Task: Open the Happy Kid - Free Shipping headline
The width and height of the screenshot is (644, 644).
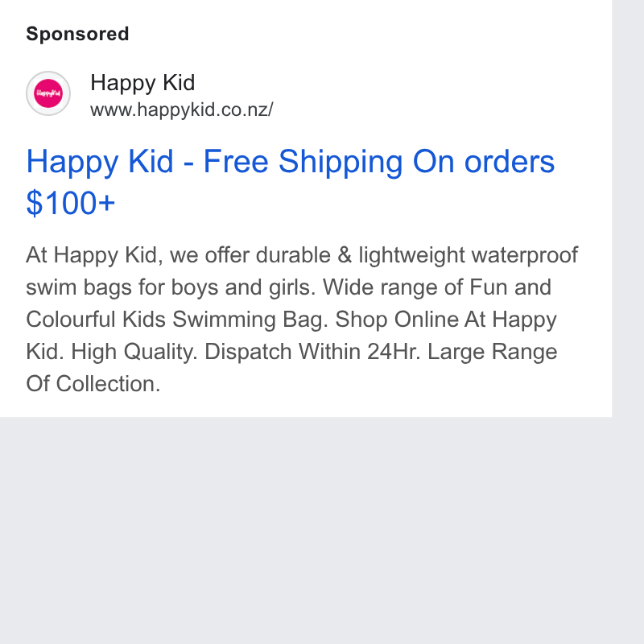Action: (x=291, y=182)
